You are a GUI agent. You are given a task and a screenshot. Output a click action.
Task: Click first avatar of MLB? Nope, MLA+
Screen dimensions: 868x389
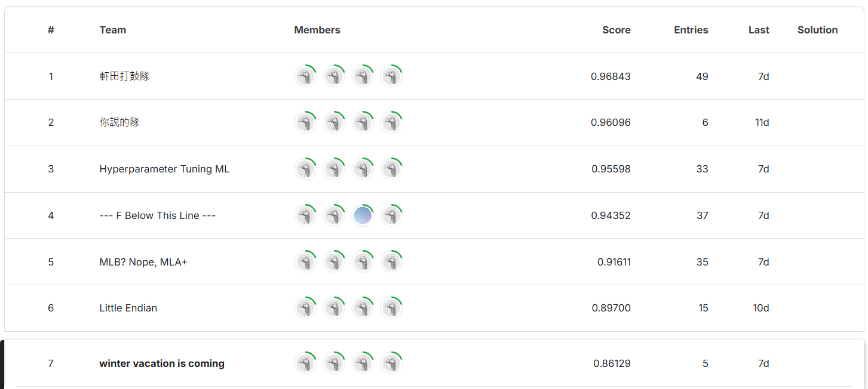305,263
